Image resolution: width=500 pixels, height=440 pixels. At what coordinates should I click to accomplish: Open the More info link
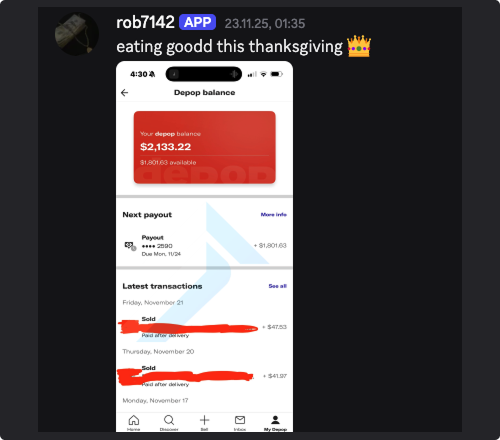pos(273,215)
